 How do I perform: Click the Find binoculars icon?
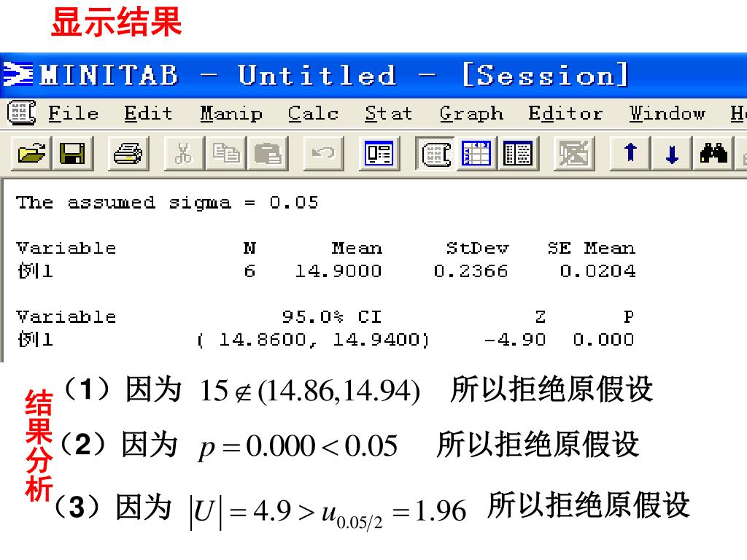pos(713,153)
